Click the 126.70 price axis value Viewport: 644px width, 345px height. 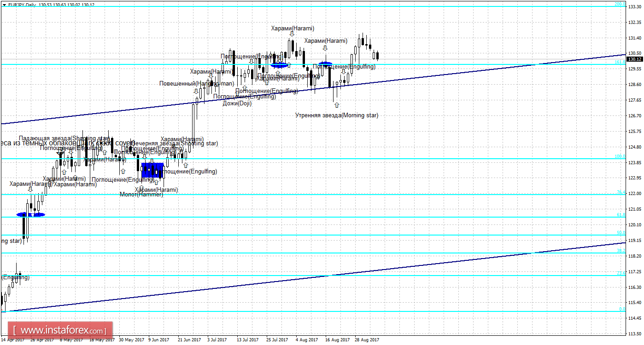tap(635, 116)
